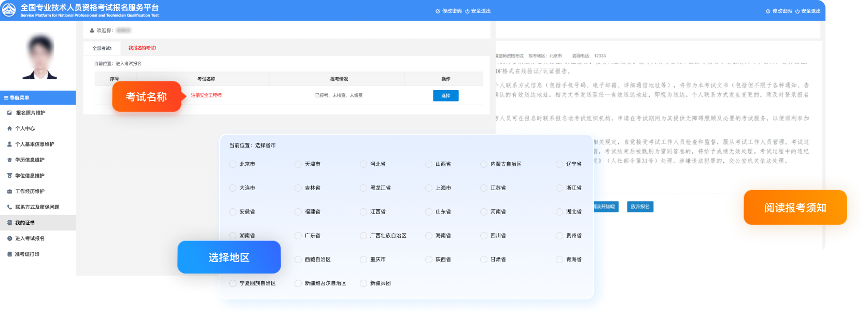Click the user profile photo
The width and height of the screenshot is (868, 316).
click(x=40, y=57)
